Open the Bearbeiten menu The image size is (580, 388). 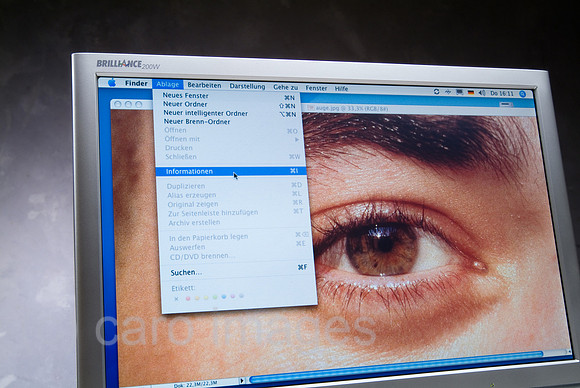204,85
